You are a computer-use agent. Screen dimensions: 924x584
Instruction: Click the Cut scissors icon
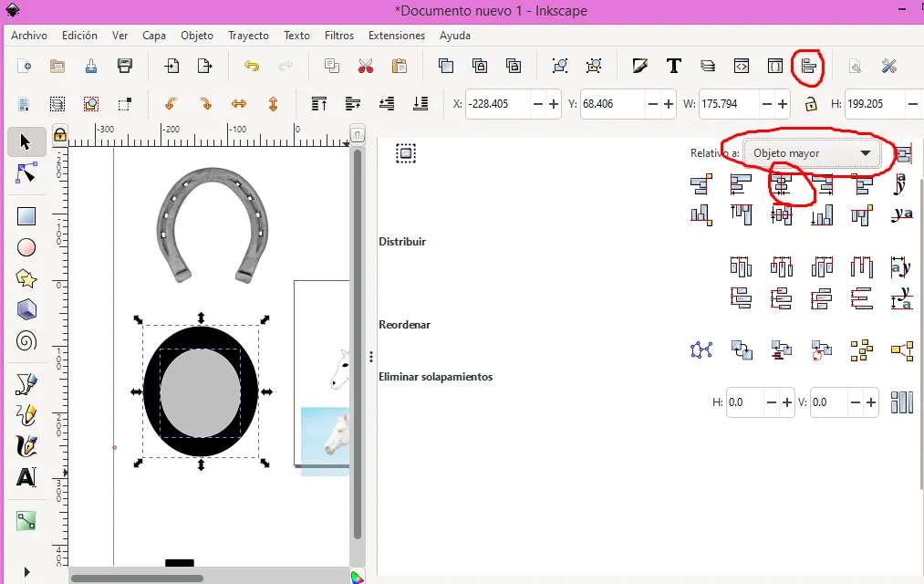(366, 66)
